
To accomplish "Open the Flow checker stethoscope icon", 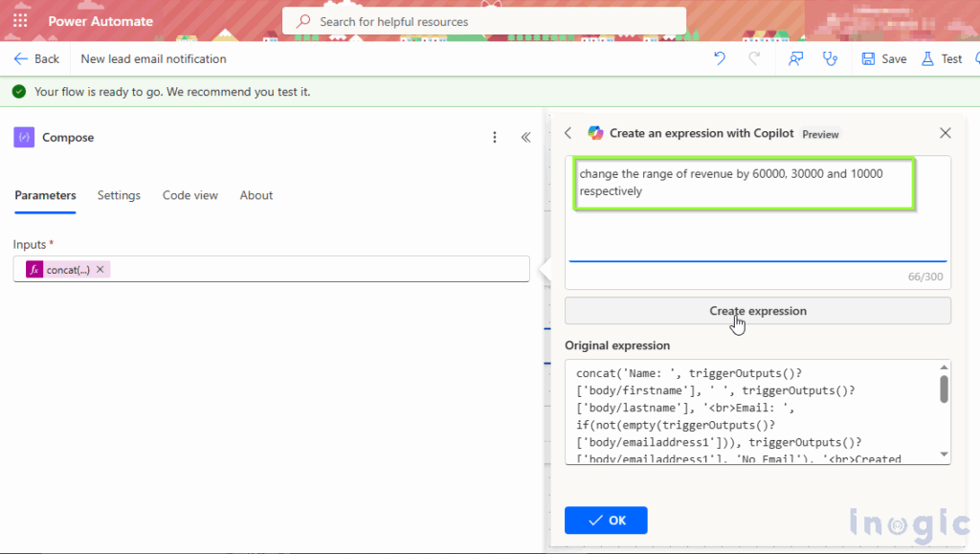I will pyautogui.click(x=830, y=58).
